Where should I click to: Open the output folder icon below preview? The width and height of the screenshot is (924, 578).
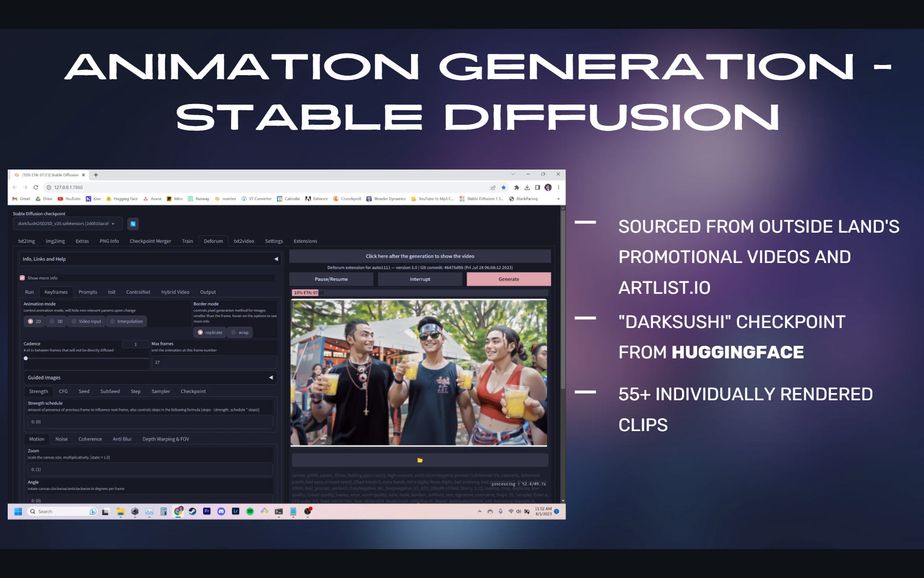tap(420, 460)
